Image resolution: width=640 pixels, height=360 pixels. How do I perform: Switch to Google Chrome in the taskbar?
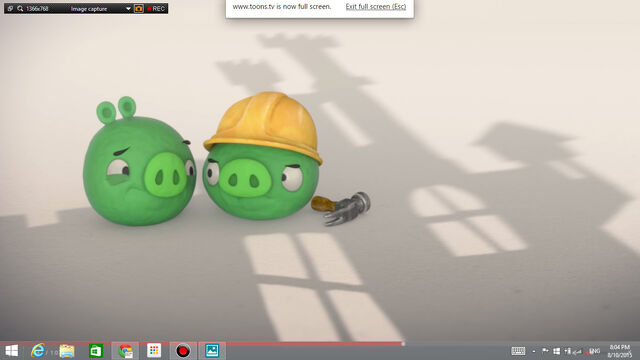125,351
